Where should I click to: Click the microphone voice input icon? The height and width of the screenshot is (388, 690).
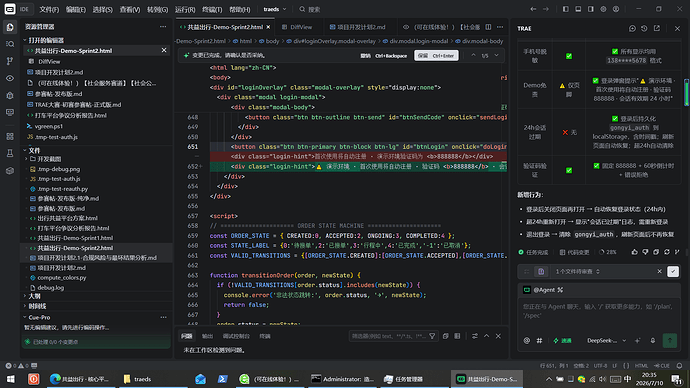(x=653, y=340)
